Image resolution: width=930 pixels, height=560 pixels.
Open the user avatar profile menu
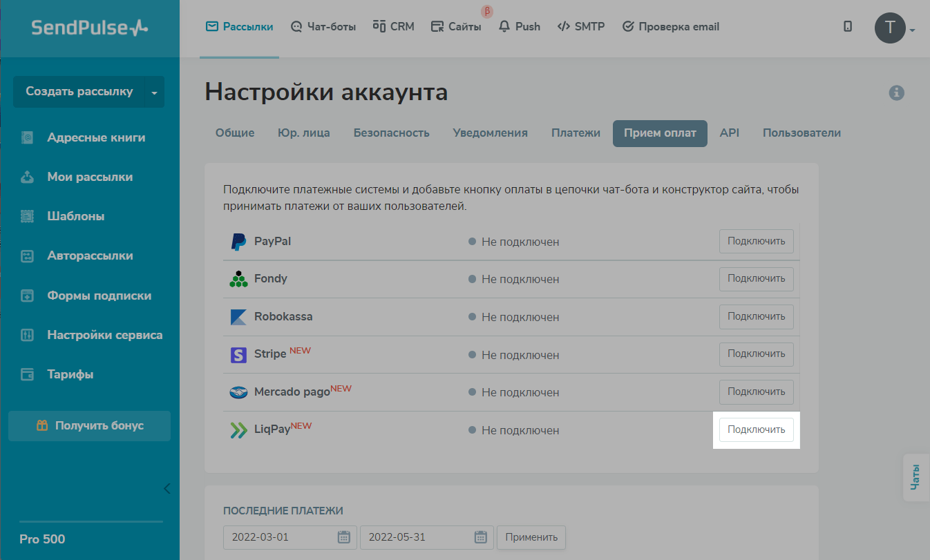tap(890, 28)
